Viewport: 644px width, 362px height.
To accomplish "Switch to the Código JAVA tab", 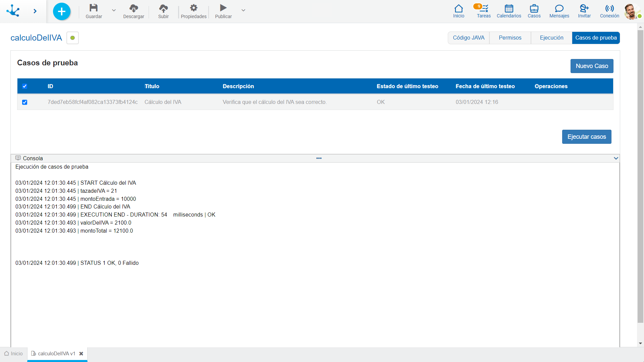I will 468,38.
